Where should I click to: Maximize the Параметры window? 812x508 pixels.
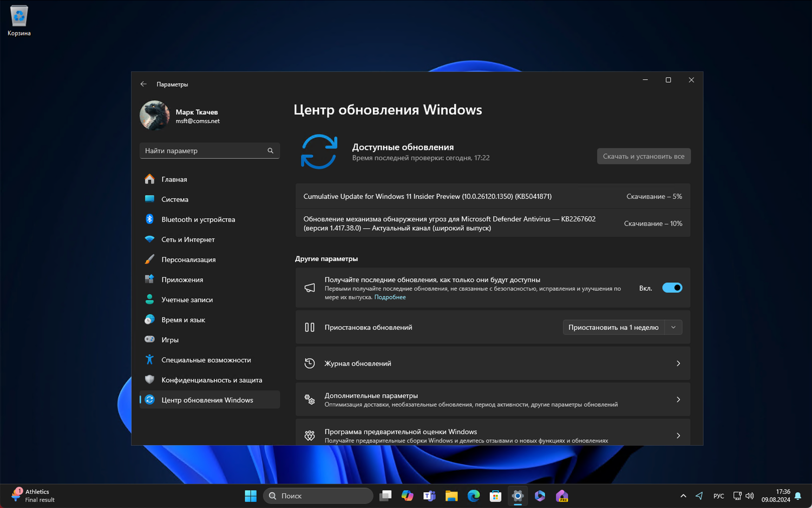[x=668, y=80]
